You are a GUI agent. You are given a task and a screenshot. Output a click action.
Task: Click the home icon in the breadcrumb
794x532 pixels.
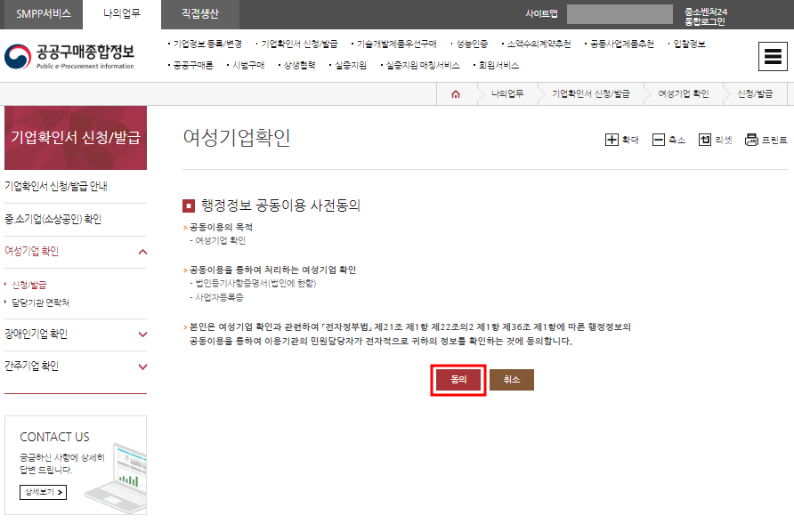click(455, 93)
